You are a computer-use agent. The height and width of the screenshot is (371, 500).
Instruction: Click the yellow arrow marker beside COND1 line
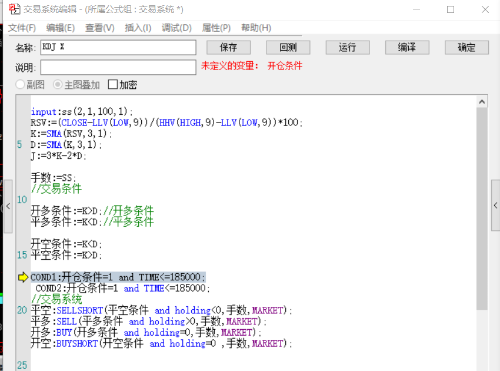pyautogui.click(x=23, y=277)
